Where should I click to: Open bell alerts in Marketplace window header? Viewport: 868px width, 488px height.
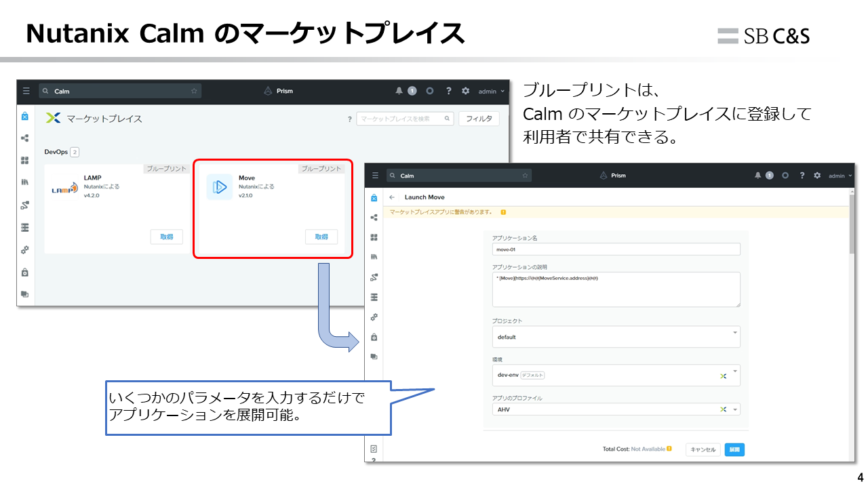[x=399, y=91]
